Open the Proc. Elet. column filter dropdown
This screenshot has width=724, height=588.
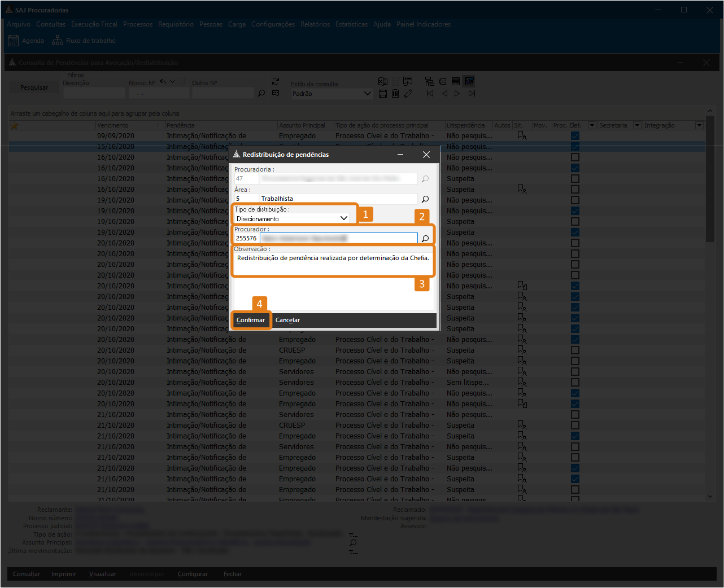pyautogui.click(x=592, y=125)
